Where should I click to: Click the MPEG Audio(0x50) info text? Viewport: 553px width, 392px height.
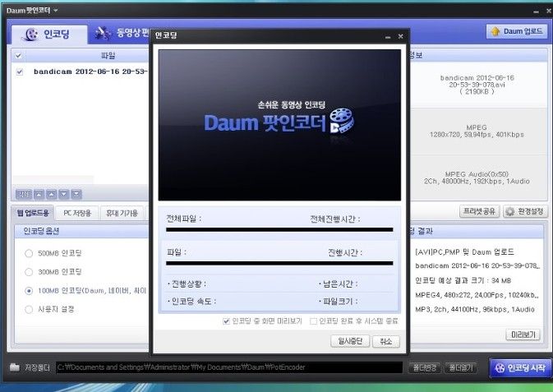tap(477, 178)
